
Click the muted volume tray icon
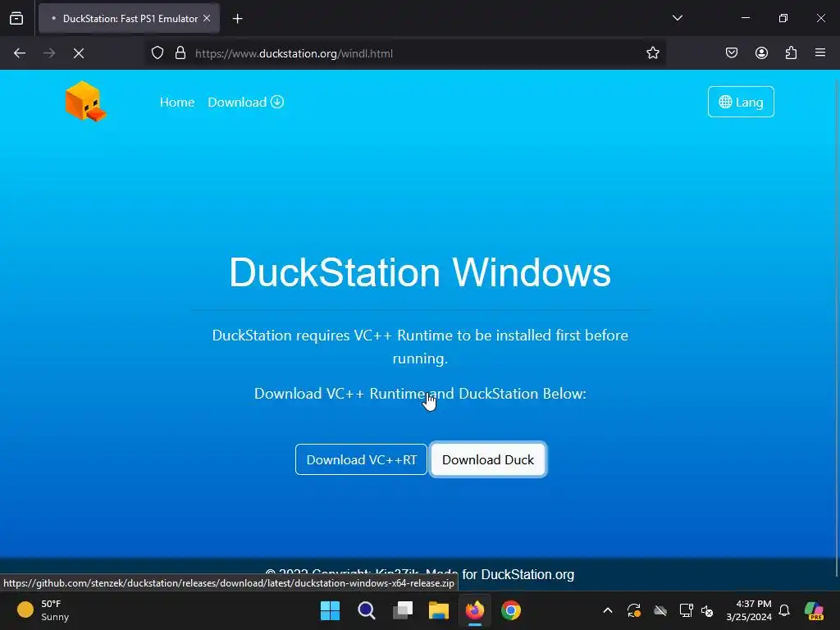pos(708,610)
